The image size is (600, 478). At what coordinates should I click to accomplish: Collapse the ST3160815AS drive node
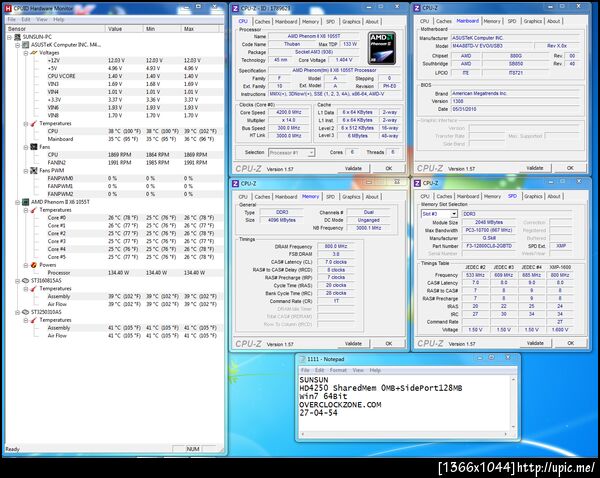(18, 281)
